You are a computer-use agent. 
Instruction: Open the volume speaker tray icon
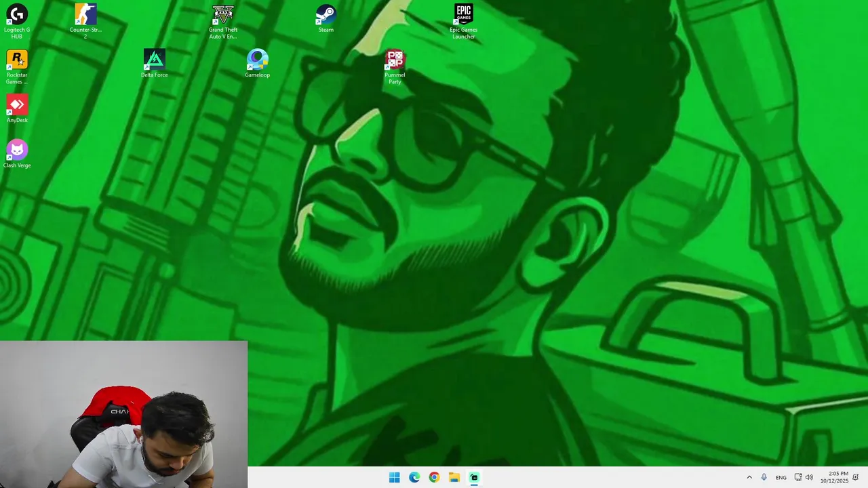[x=809, y=478]
